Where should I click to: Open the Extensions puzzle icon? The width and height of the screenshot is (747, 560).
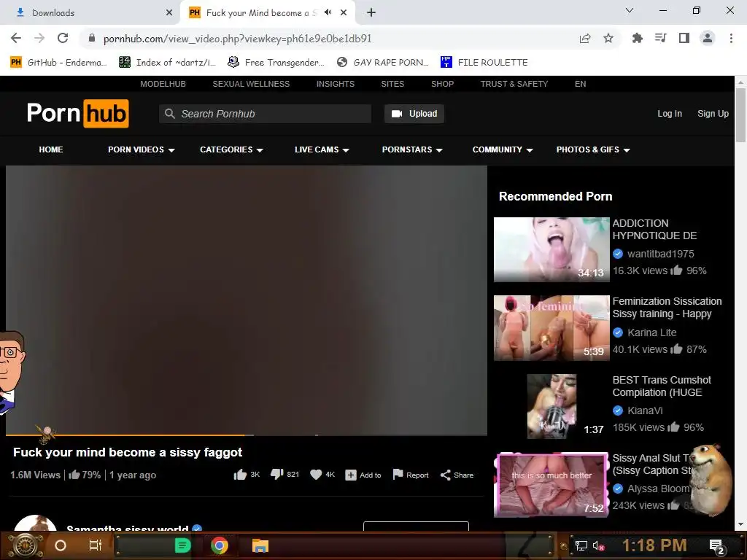click(x=637, y=38)
